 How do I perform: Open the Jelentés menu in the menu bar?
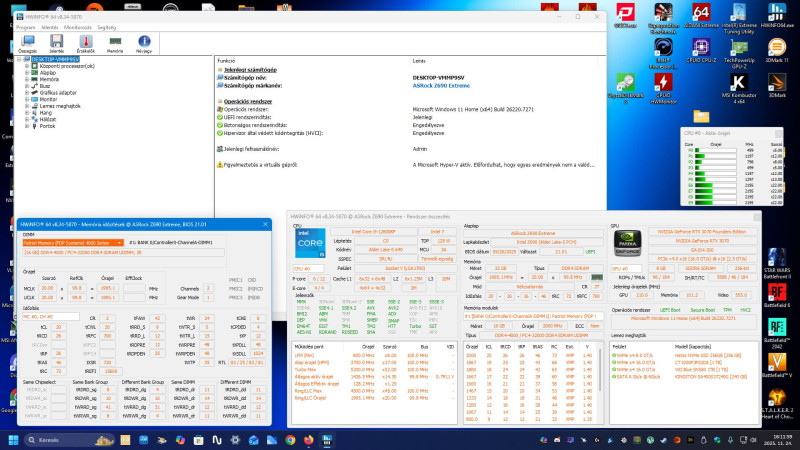(x=49, y=28)
